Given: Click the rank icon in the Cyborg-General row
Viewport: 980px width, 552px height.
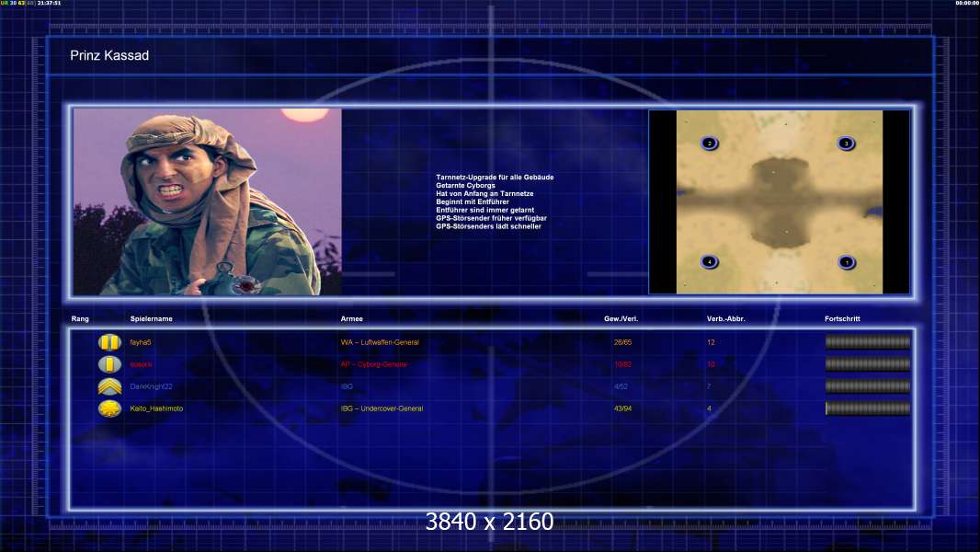Looking at the screenshot, I should point(109,363).
